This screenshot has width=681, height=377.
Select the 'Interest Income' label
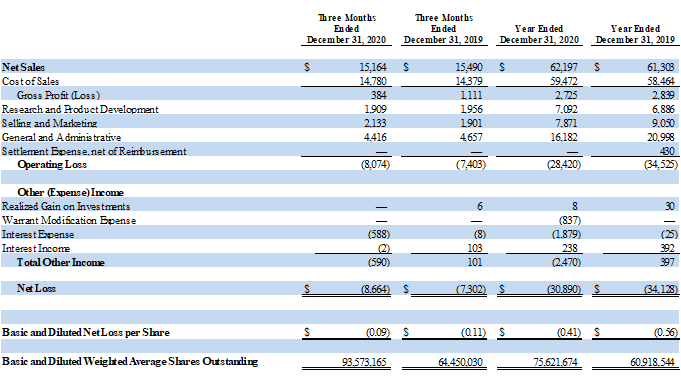tap(36, 248)
